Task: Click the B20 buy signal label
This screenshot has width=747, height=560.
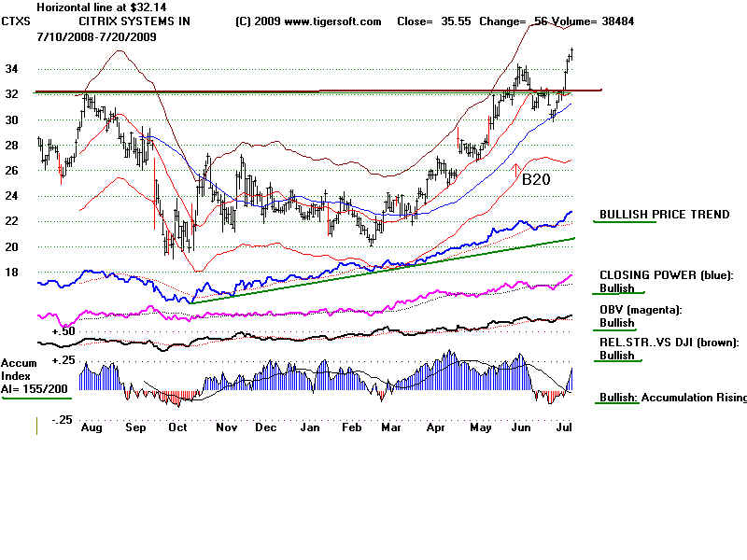Action: coord(536,179)
